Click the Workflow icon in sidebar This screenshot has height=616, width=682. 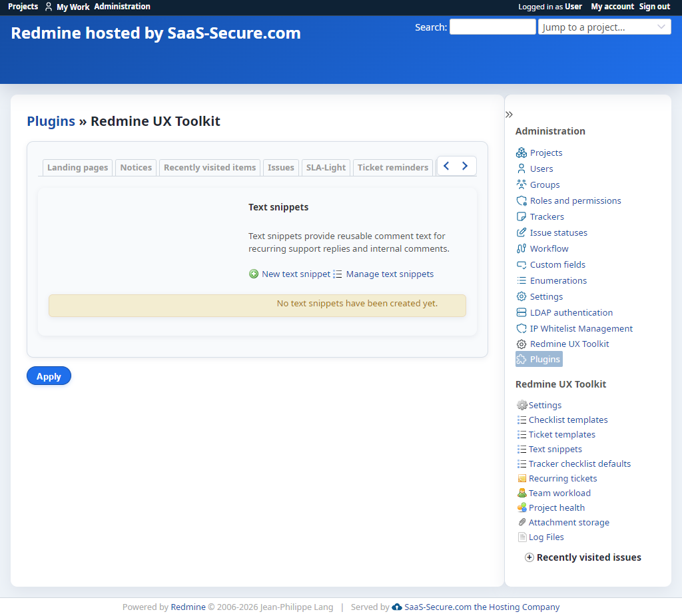[x=521, y=248]
